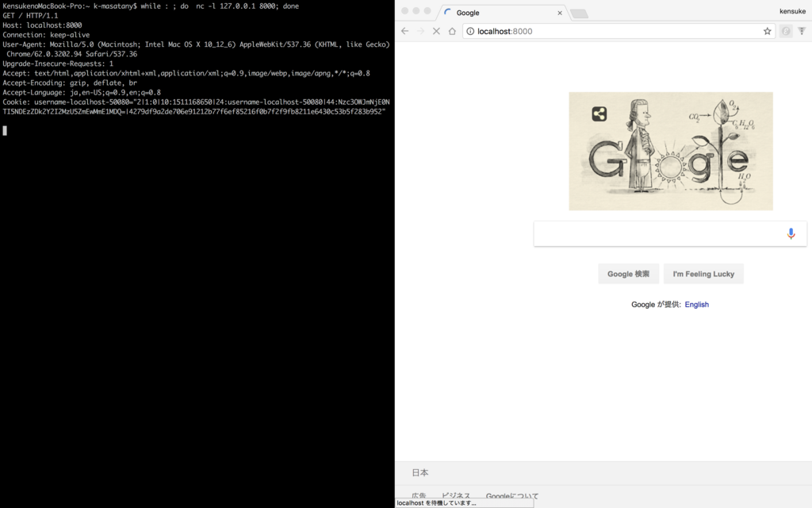Image resolution: width=812 pixels, height=508 pixels.
Task: Stop loading the page with X button
Action: (436, 31)
